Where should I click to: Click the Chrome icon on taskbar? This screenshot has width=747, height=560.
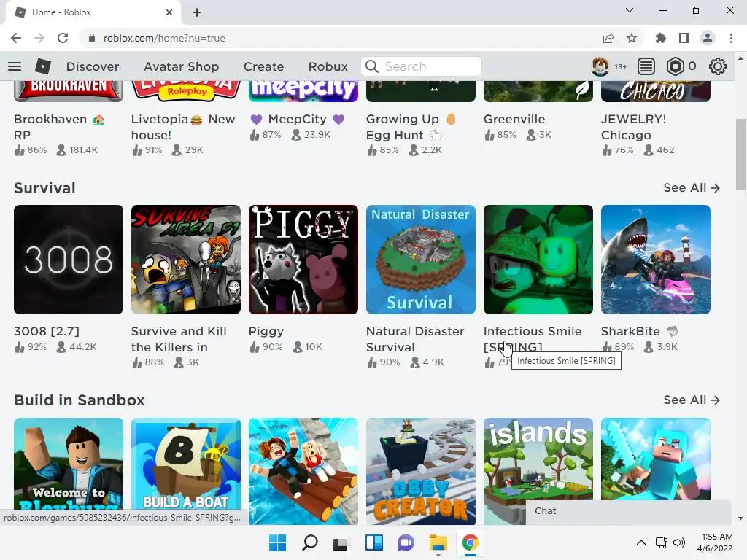(x=471, y=542)
